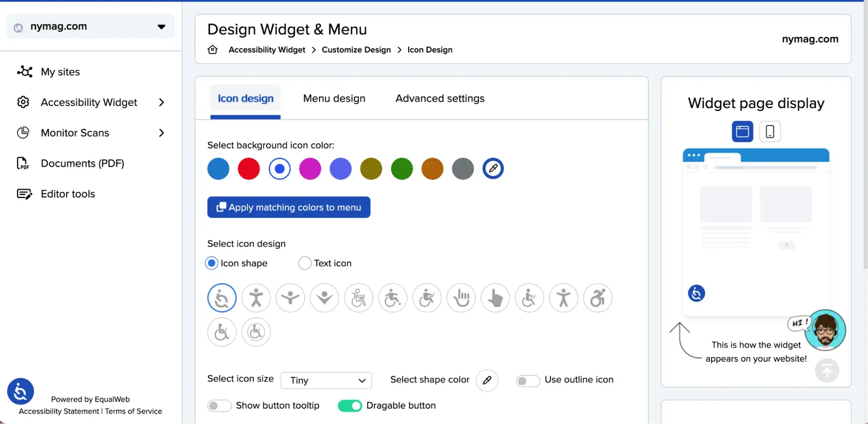Disable the Dragable button toggle
The height and width of the screenshot is (424, 868).
coord(350,406)
